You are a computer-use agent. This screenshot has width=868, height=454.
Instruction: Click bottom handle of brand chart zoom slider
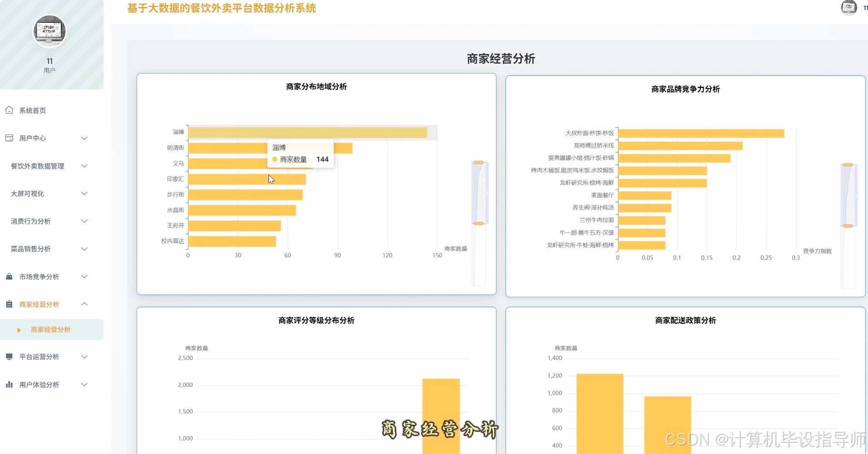[848, 226]
